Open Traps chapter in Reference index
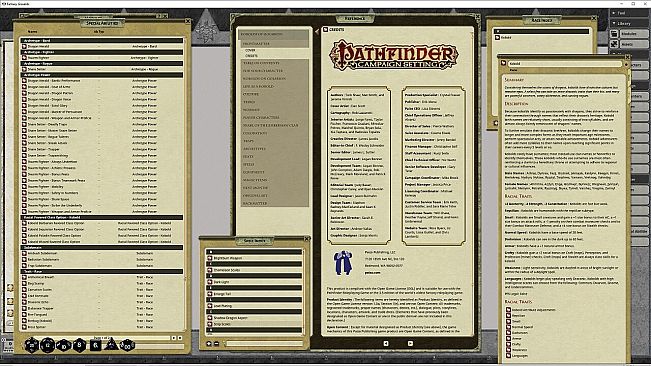The height and width of the screenshot is (366, 651). tap(275, 141)
